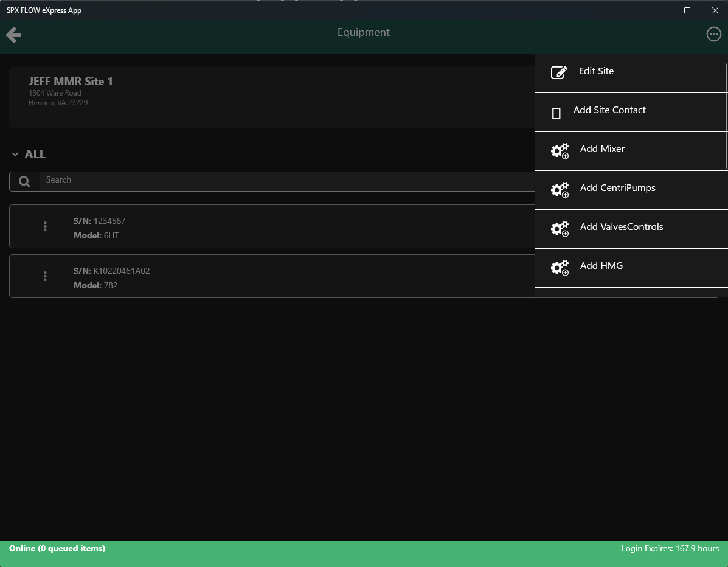Open the kebab menu for S/N K10220461A02
This screenshot has height=567, width=728.
click(45, 276)
